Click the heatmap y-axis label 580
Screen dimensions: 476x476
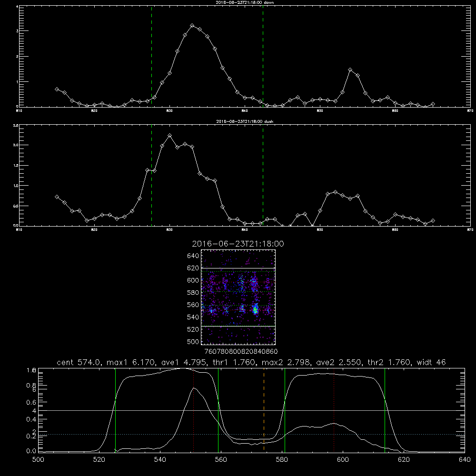(193, 293)
